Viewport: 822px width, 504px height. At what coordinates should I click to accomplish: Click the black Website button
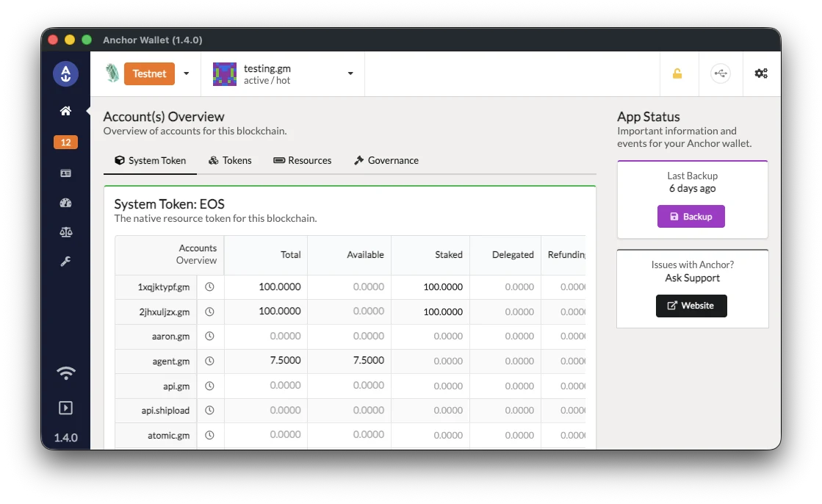691,306
